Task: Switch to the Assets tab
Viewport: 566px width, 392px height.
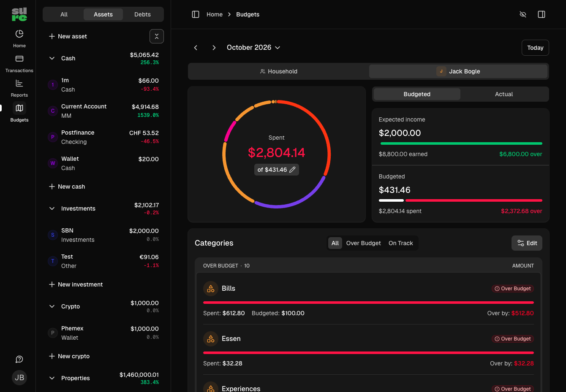Action: point(103,14)
